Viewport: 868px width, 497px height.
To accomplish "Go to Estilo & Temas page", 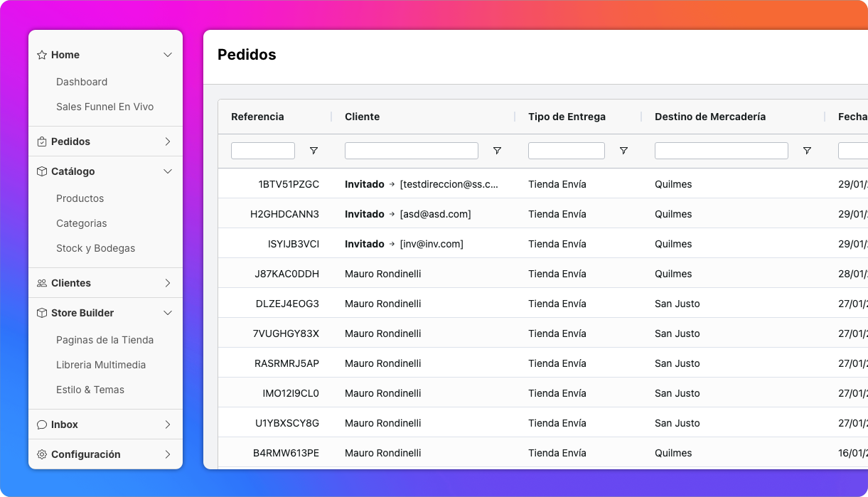I will (90, 390).
